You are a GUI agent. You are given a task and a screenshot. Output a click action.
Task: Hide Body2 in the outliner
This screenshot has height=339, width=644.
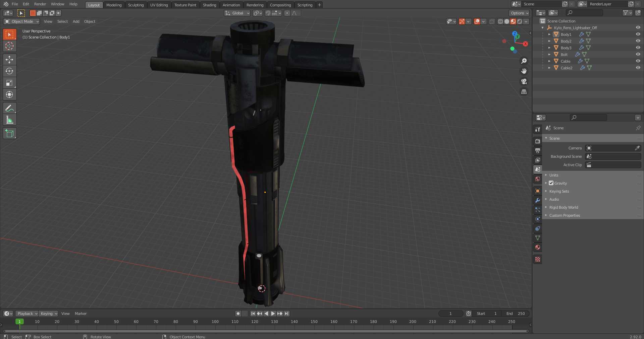click(638, 41)
